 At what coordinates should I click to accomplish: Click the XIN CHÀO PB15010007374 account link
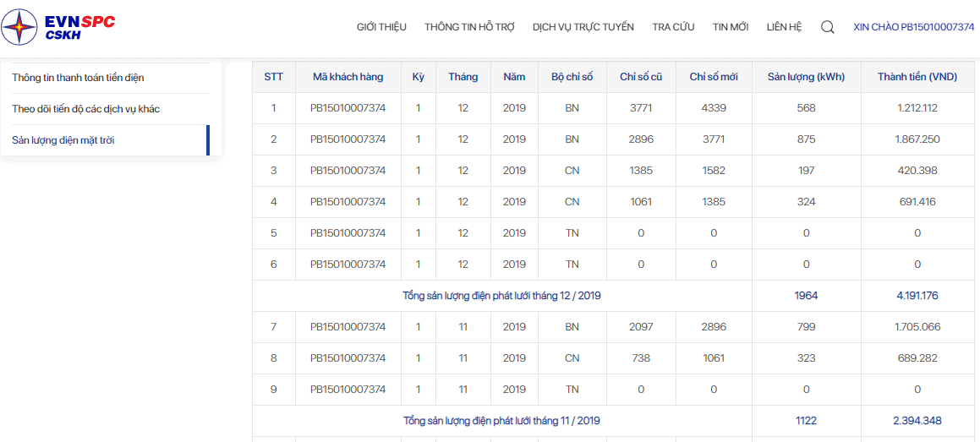click(x=914, y=27)
